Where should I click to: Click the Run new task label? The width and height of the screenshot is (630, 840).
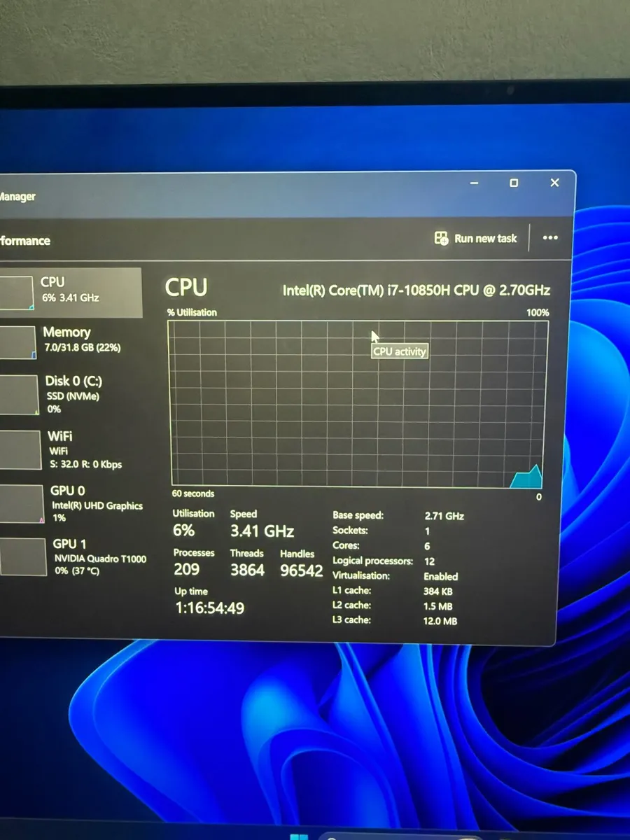point(485,238)
